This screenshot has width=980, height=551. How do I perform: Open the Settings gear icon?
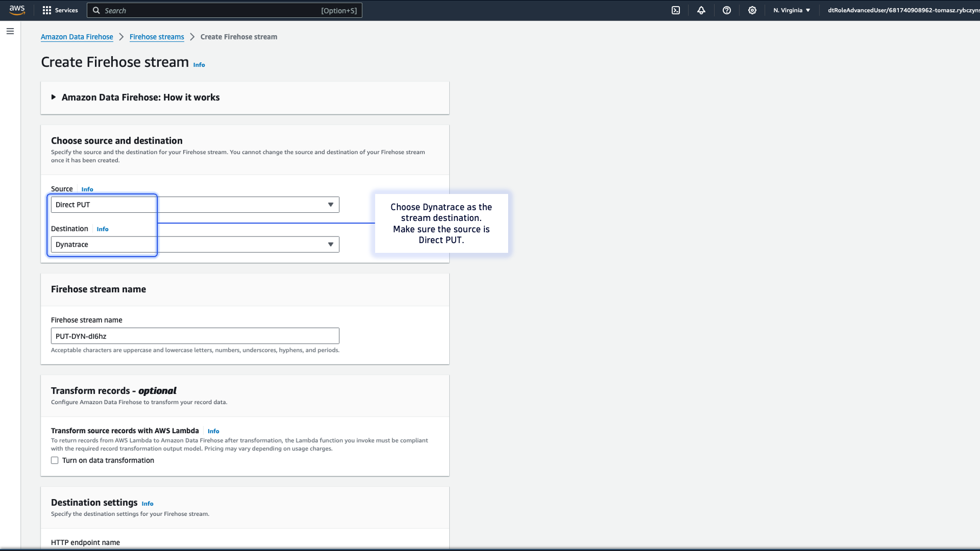click(x=752, y=10)
